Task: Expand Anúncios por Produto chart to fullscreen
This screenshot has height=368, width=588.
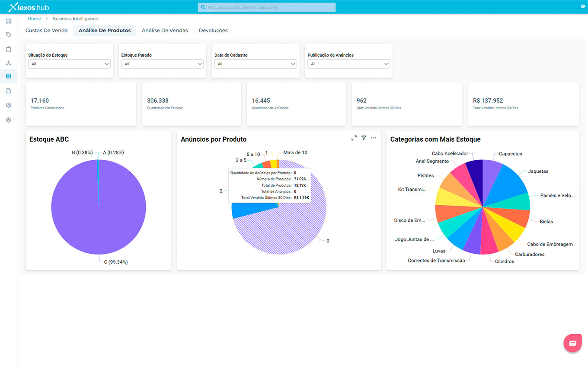Action: pyautogui.click(x=354, y=138)
